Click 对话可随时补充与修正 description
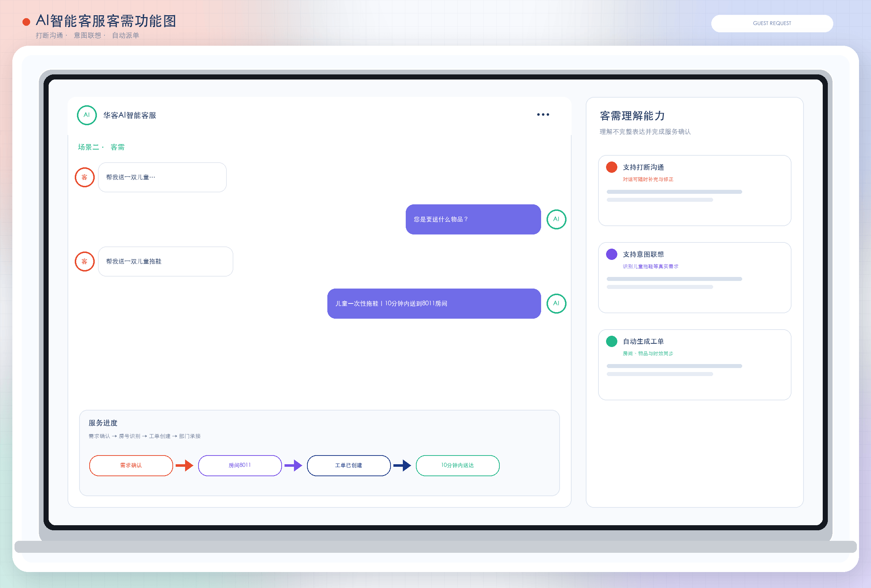 pos(648,180)
